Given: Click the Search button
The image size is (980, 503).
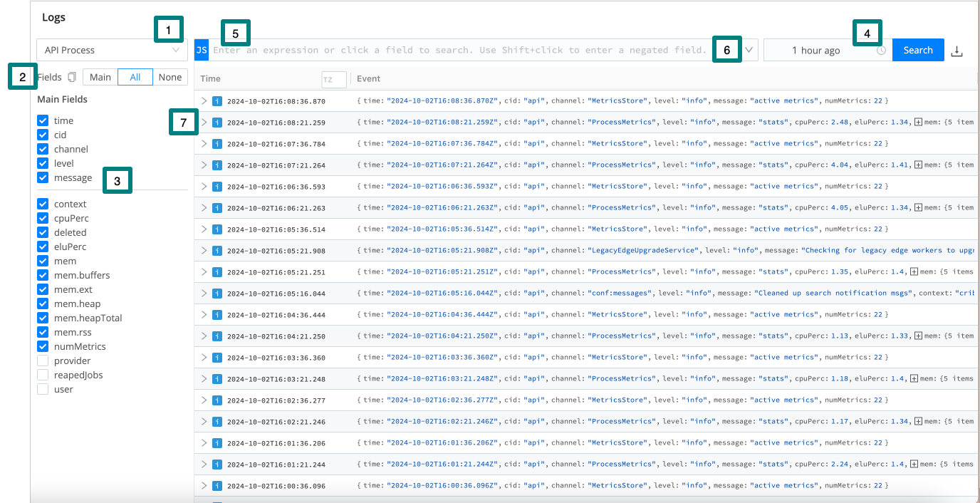Looking at the screenshot, I should 918,50.
